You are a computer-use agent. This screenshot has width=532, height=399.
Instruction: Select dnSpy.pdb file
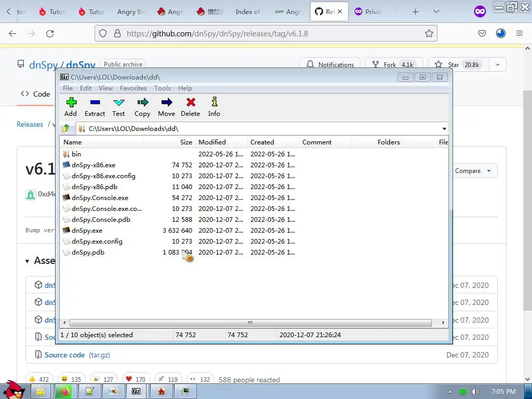coord(84,252)
